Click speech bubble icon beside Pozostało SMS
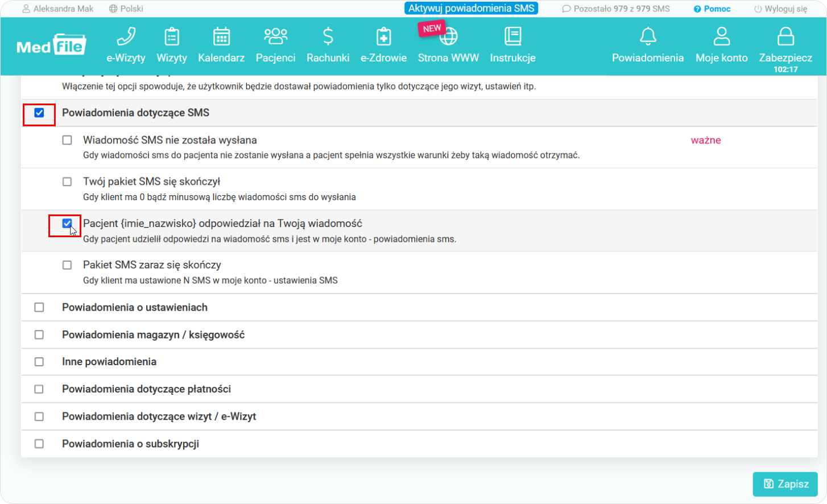The image size is (827, 504). 567,9
